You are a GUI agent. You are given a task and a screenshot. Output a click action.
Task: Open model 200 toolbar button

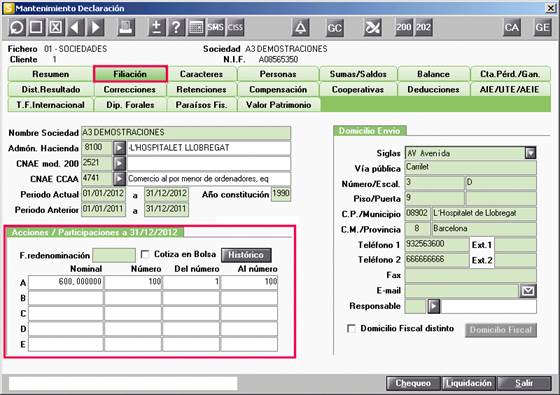[404, 28]
